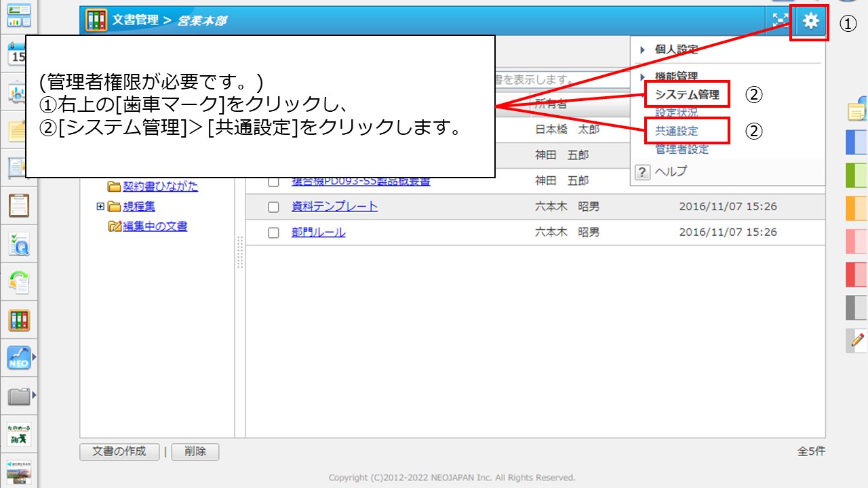Viewport: 868px width, 488px height.
Task: Select the pencil icon on right edge
Action: pos(858,340)
